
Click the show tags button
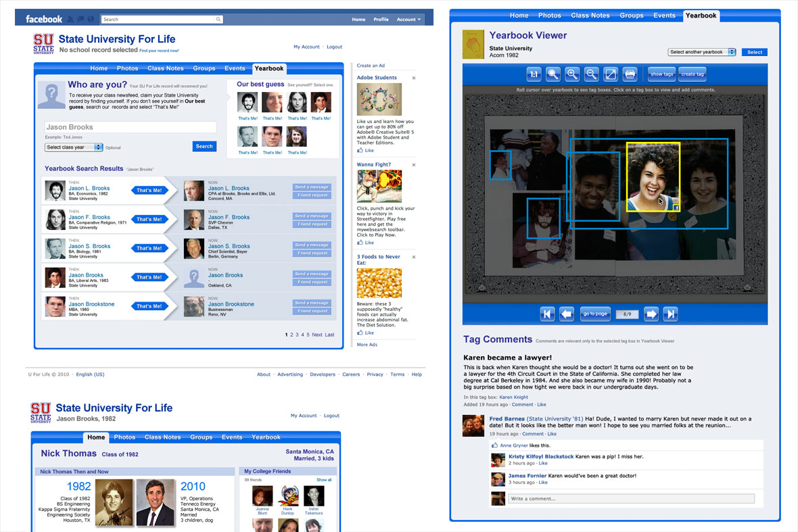click(661, 74)
